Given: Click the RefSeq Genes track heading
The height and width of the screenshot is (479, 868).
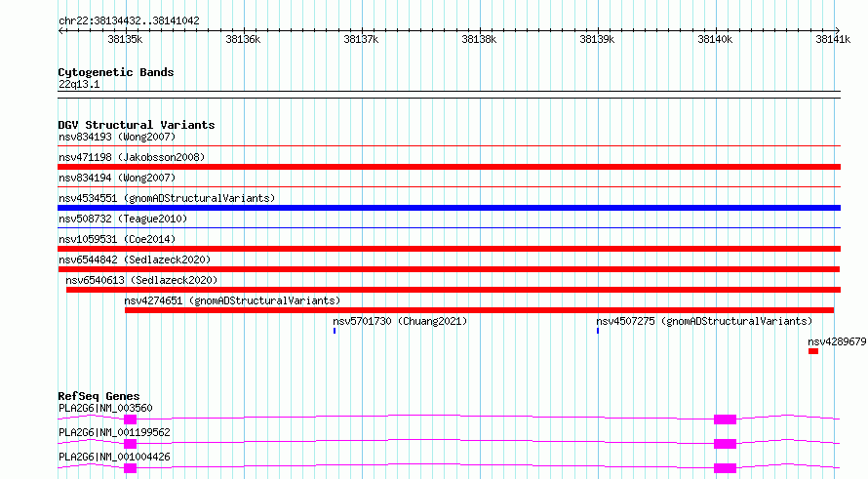Looking at the screenshot, I should point(99,396).
